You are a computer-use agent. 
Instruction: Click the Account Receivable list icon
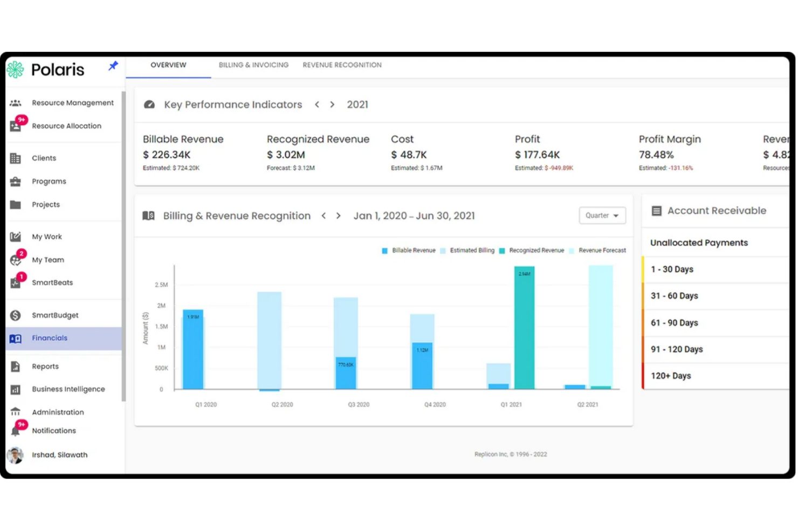(656, 211)
